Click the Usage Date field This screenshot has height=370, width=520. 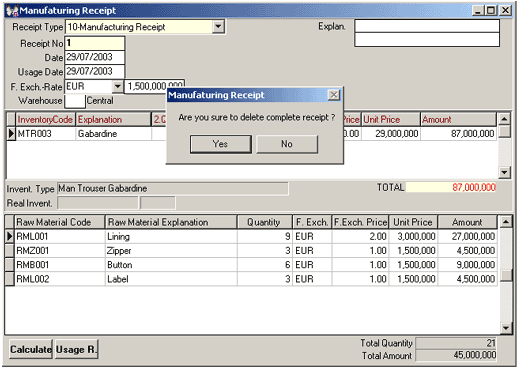click(95, 71)
